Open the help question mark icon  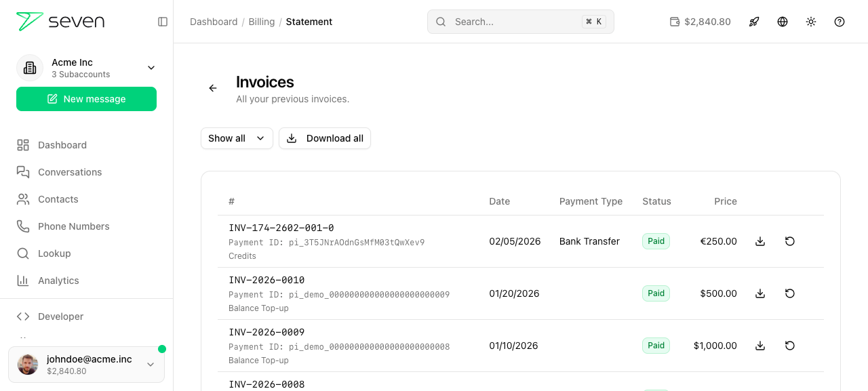840,22
